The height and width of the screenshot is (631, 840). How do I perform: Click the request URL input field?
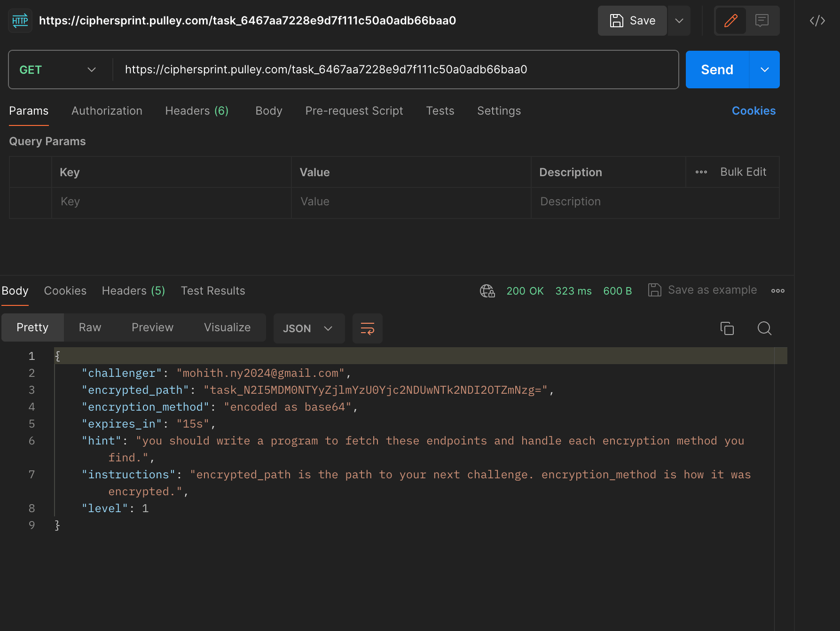[x=395, y=70]
